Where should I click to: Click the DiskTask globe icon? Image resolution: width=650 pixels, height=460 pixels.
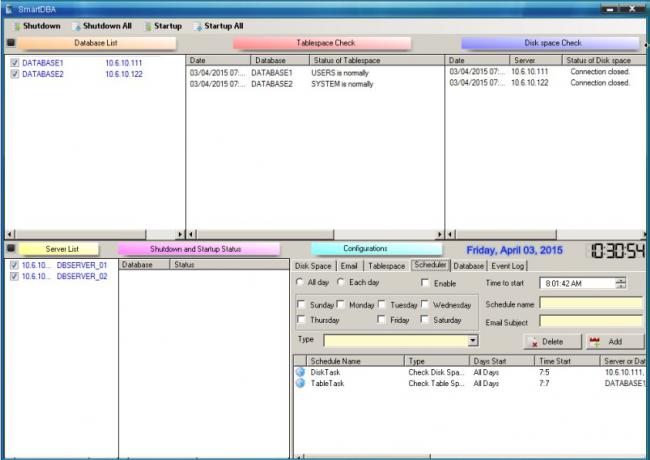point(301,372)
